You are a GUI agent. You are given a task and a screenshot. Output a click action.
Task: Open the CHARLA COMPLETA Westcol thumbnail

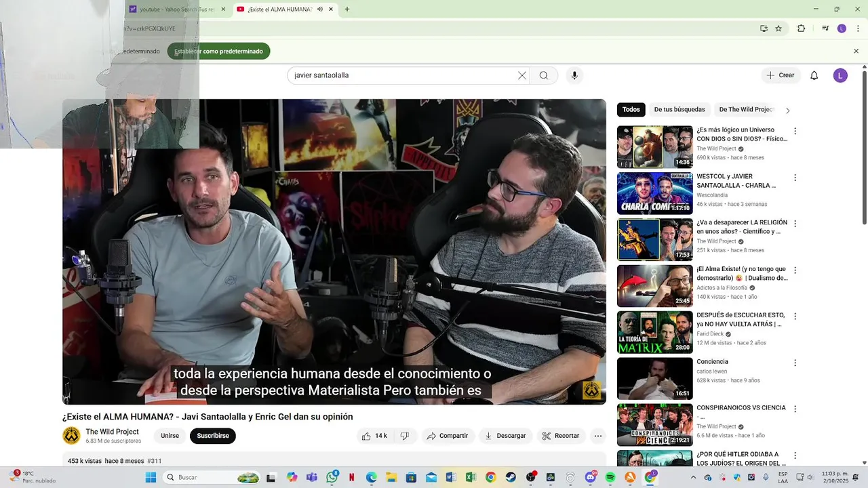tap(655, 193)
